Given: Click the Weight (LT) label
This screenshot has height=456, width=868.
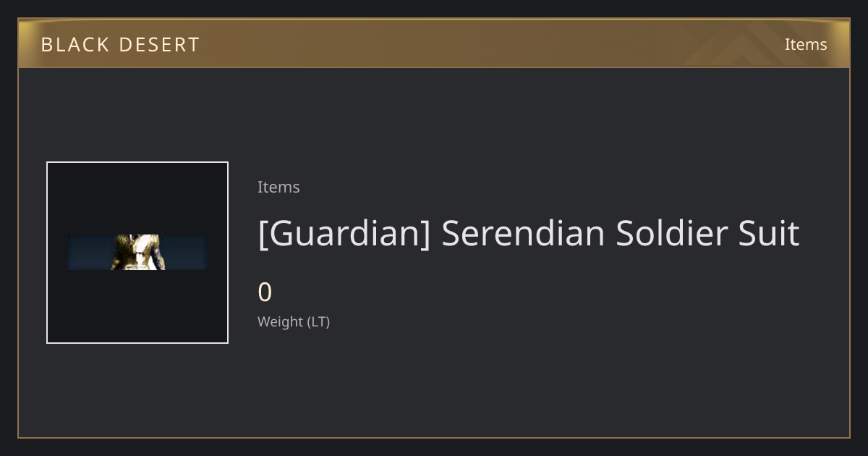Looking at the screenshot, I should pyautogui.click(x=294, y=322).
